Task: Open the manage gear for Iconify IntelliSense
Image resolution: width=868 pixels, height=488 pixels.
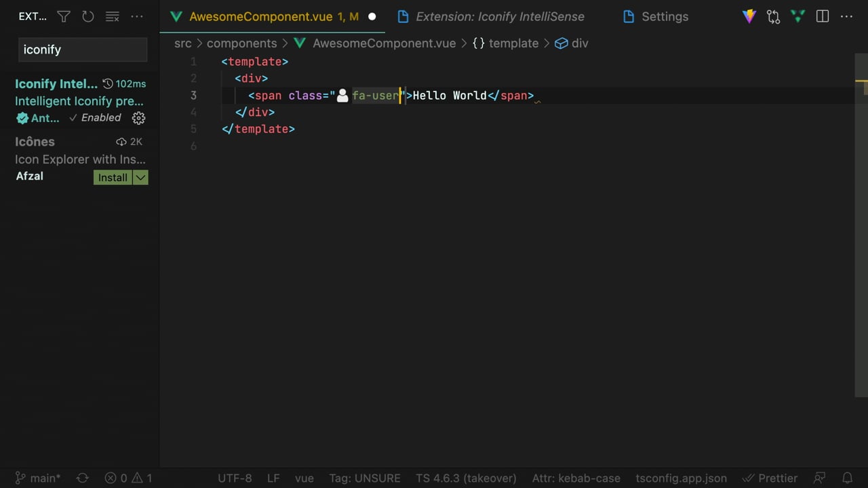Action: pos(138,118)
